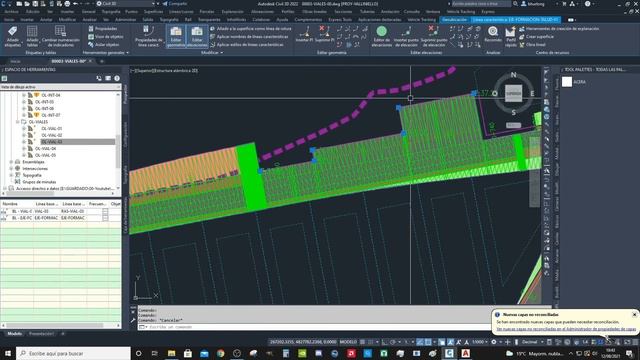Viewport: 640px width, 360px height.
Task: Click the ViewCube SUPERIOR face
Action: coord(513,93)
